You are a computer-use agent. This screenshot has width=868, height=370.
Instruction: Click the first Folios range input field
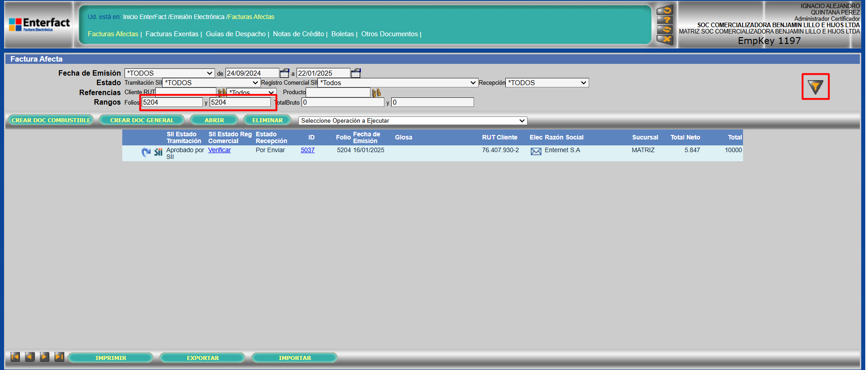172,102
